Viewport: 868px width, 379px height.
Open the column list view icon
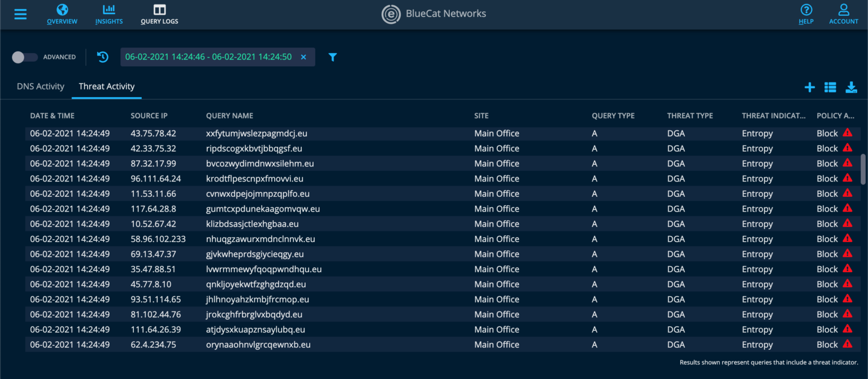[x=830, y=87]
